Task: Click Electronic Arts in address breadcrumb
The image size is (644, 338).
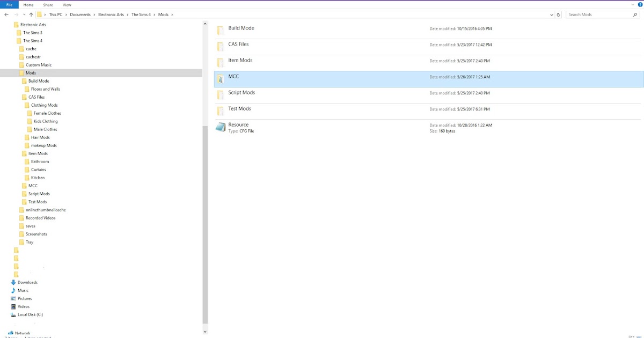Action: pos(111,14)
